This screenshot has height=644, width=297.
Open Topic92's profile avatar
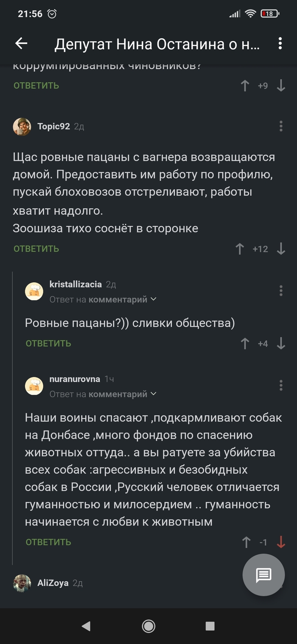[x=22, y=127]
